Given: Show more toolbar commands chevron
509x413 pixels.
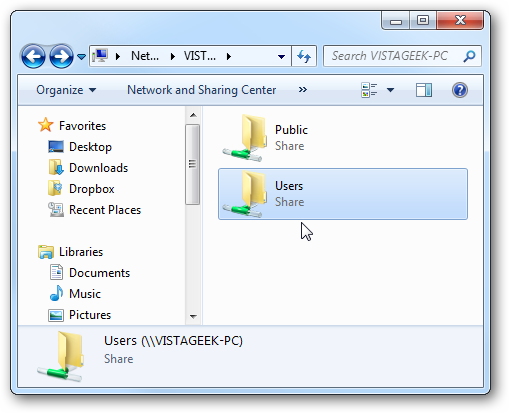Looking at the screenshot, I should point(303,90).
